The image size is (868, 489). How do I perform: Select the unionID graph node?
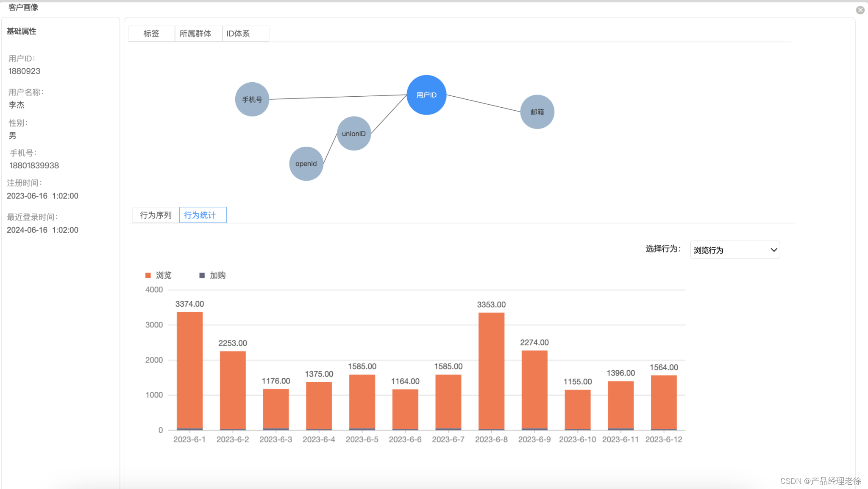pos(354,134)
